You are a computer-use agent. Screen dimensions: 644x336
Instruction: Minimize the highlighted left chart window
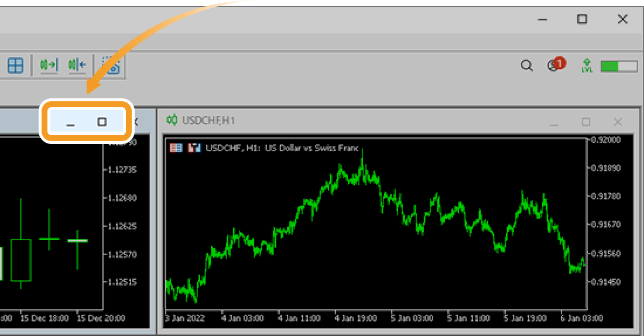(70, 122)
